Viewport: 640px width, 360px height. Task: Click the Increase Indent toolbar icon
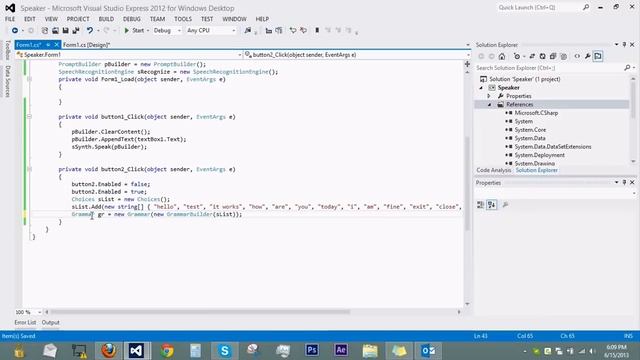click(279, 31)
